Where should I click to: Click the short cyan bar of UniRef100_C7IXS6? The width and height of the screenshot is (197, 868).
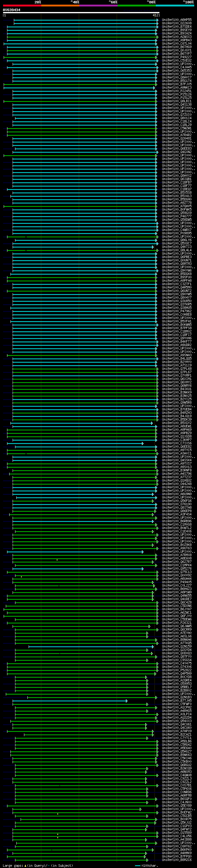75,443
